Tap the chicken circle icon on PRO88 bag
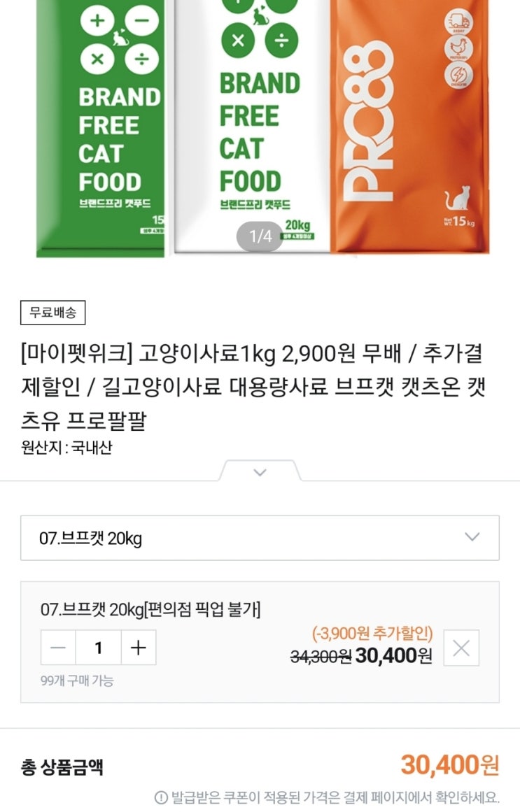The width and height of the screenshot is (520, 812). pyautogui.click(x=459, y=49)
